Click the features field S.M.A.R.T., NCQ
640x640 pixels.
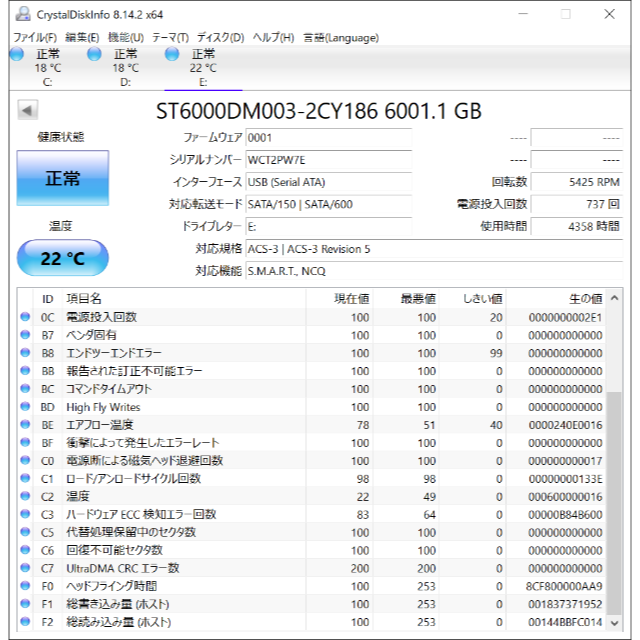(434, 271)
